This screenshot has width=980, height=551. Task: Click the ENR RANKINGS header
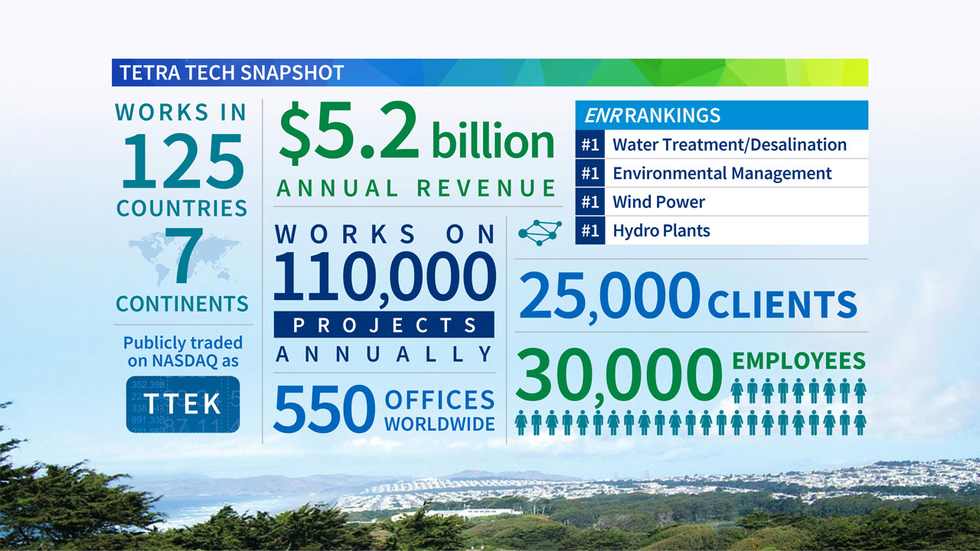[721, 116]
